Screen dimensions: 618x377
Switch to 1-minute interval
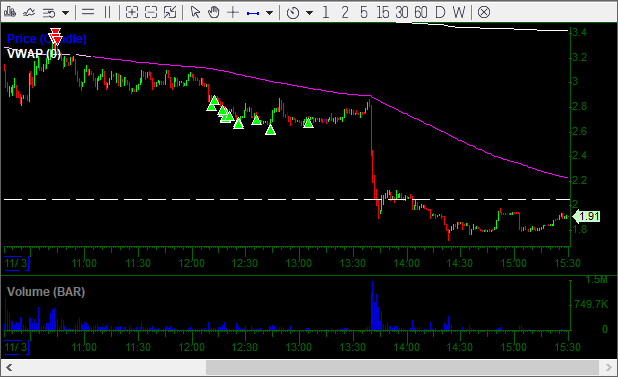(x=326, y=13)
